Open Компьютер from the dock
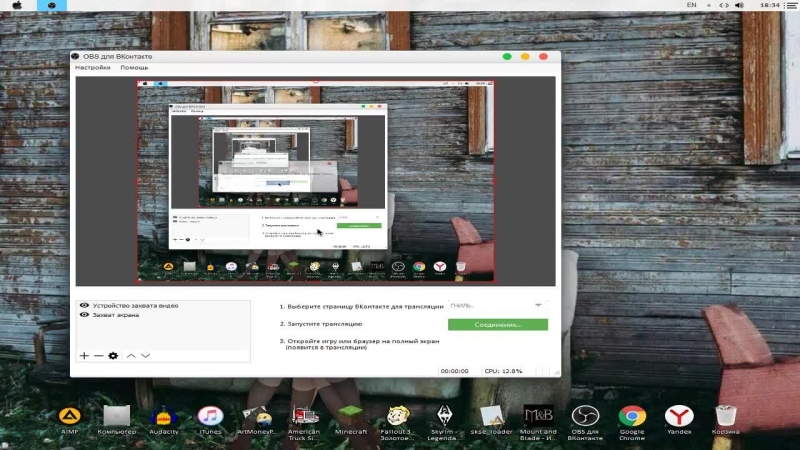Image resolution: width=800 pixels, height=450 pixels. click(x=117, y=420)
